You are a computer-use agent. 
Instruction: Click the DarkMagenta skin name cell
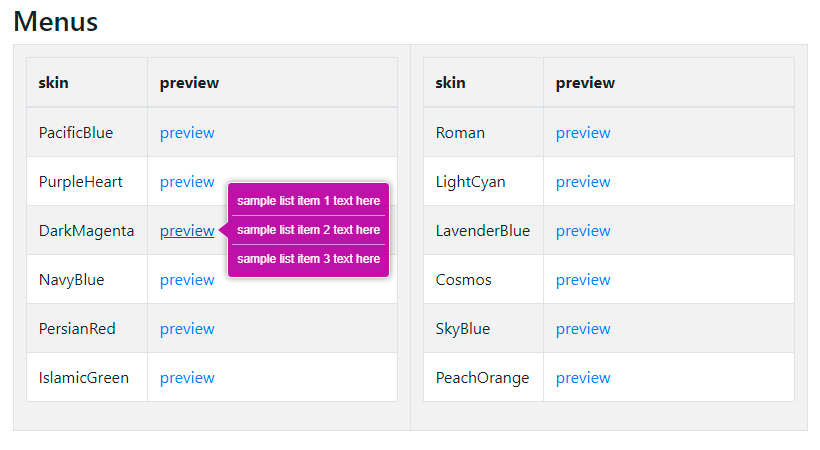coord(86,231)
